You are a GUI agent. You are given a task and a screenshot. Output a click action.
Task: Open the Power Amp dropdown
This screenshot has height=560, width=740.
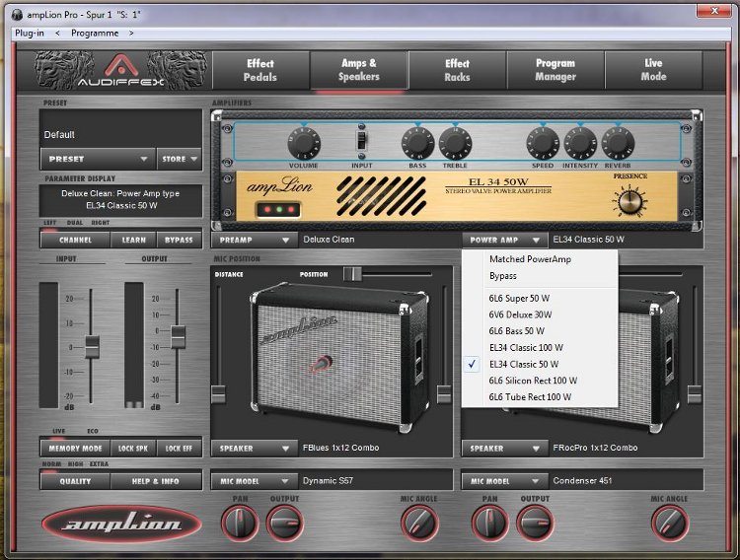pos(504,240)
